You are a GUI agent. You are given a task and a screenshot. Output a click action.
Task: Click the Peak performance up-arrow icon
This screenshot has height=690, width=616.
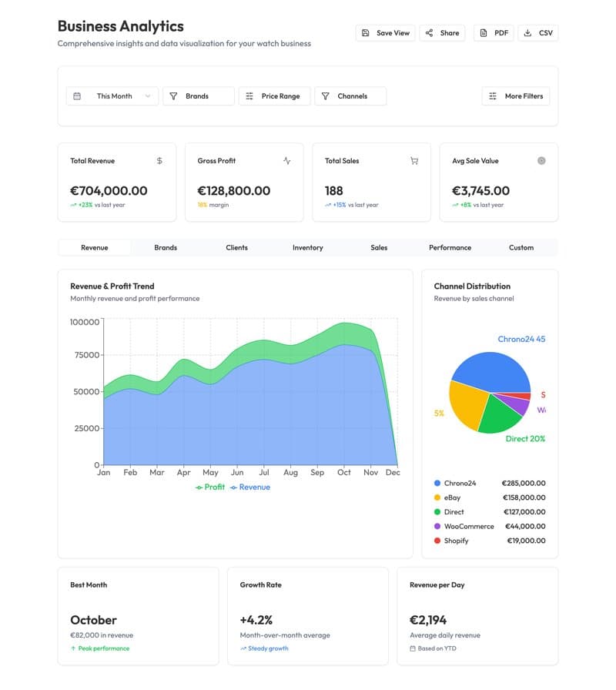73,648
